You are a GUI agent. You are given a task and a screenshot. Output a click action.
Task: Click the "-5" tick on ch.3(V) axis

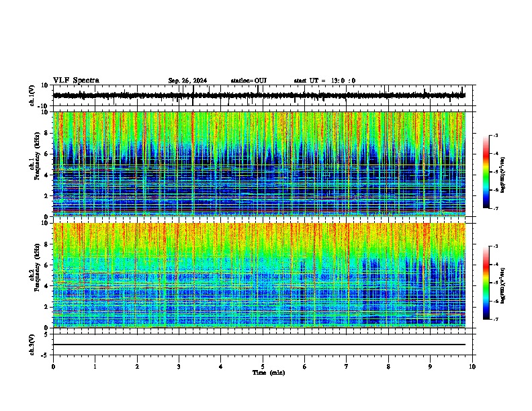point(45,355)
